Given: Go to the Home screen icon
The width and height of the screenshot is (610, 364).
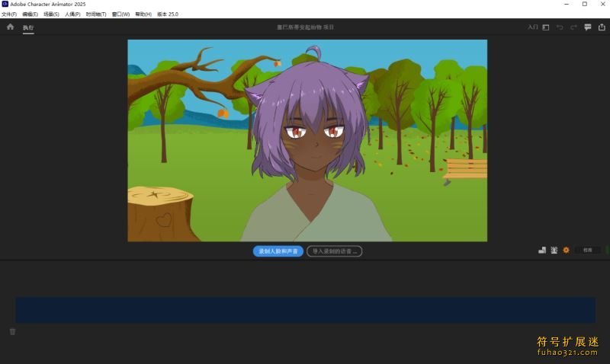Looking at the screenshot, I should click(x=10, y=27).
